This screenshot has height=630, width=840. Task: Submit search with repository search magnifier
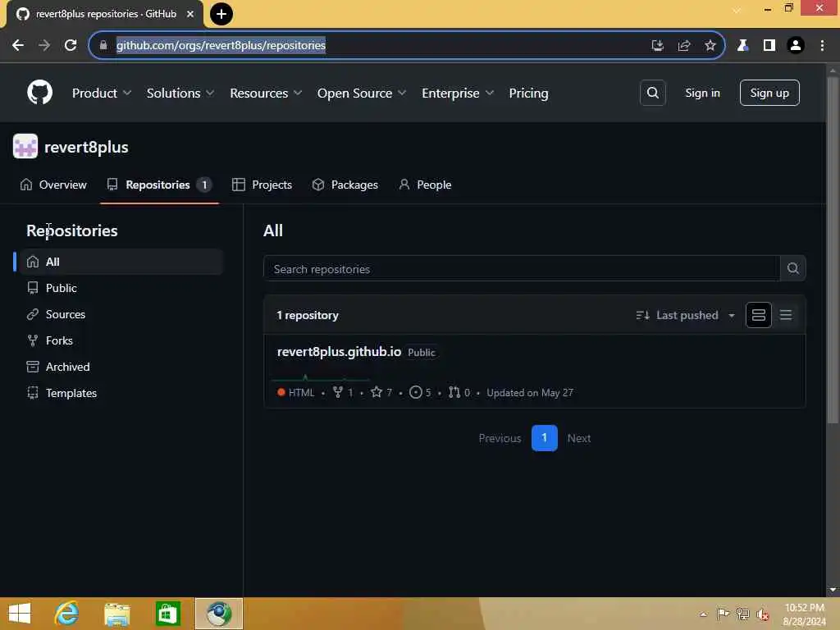pyautogui.click(x=793, y=268)
